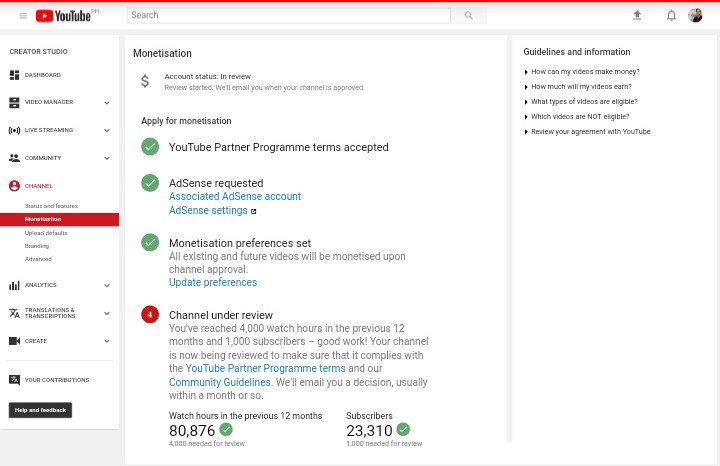Open Upload defaults submenu item
The image size is (720, 466).
(x=46, y=233)
